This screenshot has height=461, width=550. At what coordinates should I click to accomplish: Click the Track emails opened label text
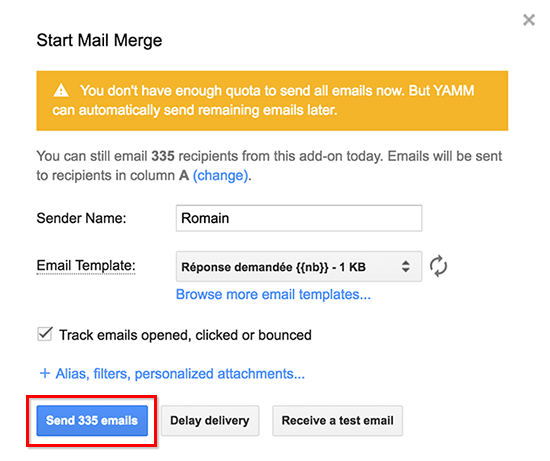pyautogui.click(x=185, y=335)
